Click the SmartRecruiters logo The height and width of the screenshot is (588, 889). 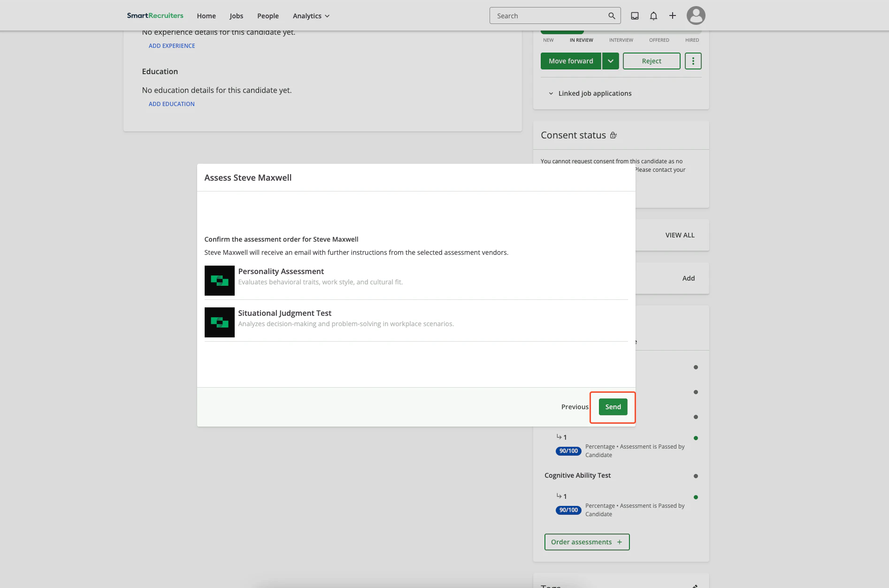tap(155, 15)
